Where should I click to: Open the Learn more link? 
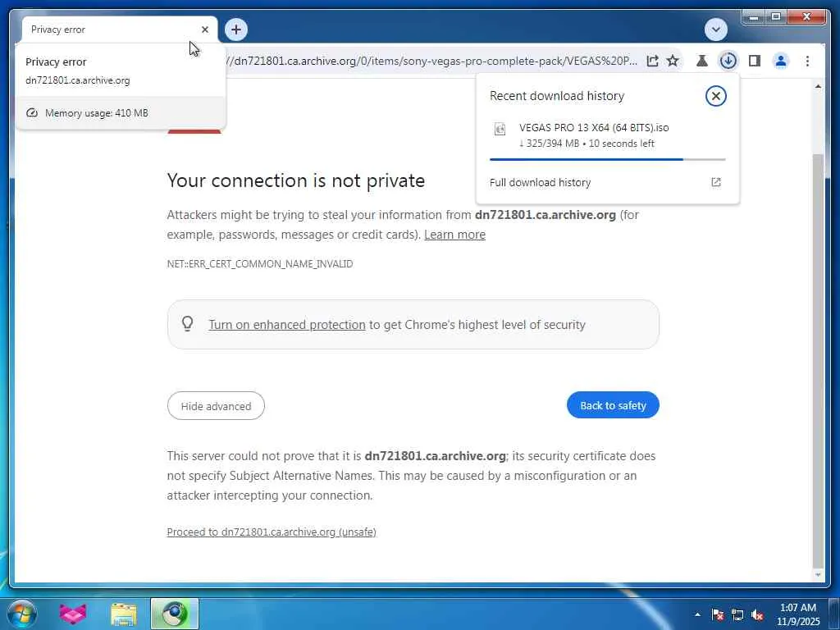coord(454,235)
